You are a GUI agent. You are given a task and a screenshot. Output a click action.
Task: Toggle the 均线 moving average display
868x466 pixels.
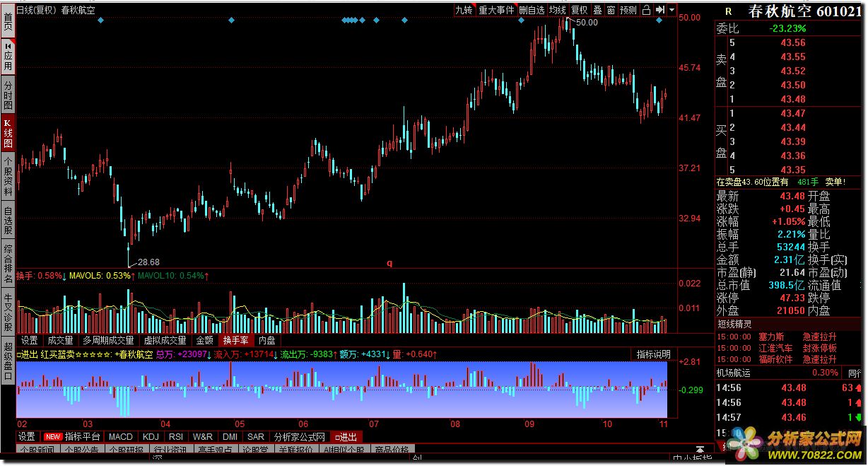(558, 10)
